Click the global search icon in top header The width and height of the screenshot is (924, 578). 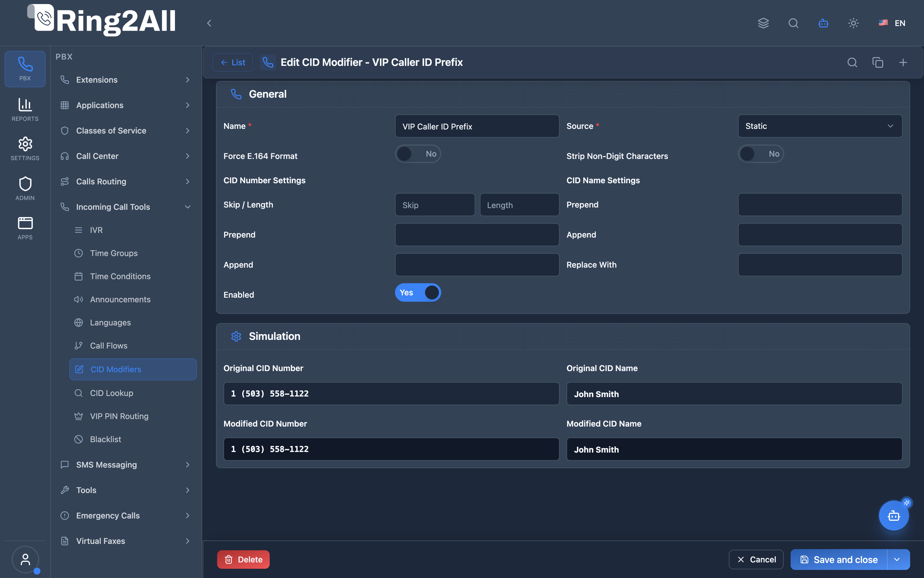(793, 23)
